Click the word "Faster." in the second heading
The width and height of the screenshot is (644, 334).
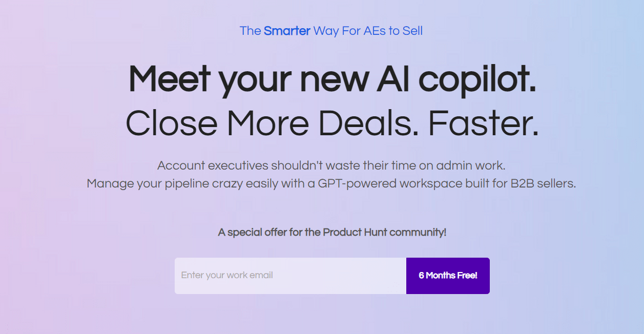point(484,123)
